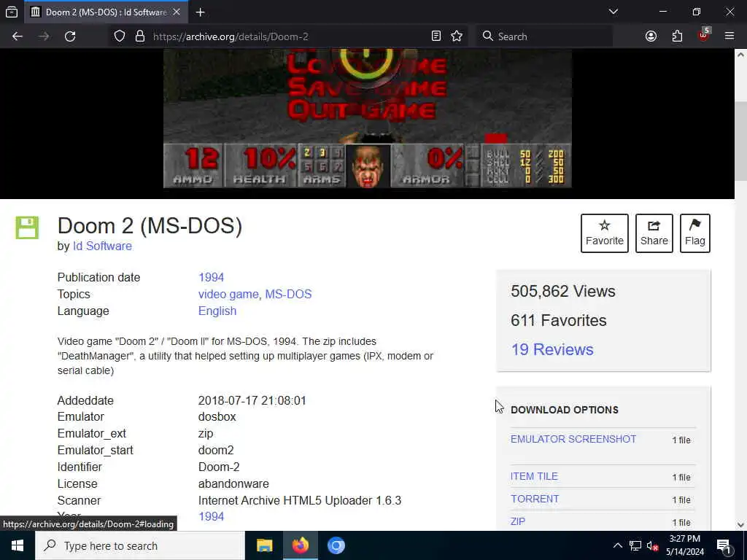Image resolution: width=747 pixels, height=560 pixels.
Task: Click Internet Archive HTML5 Uploader 1.6.3 text
Action: [300, 500]
